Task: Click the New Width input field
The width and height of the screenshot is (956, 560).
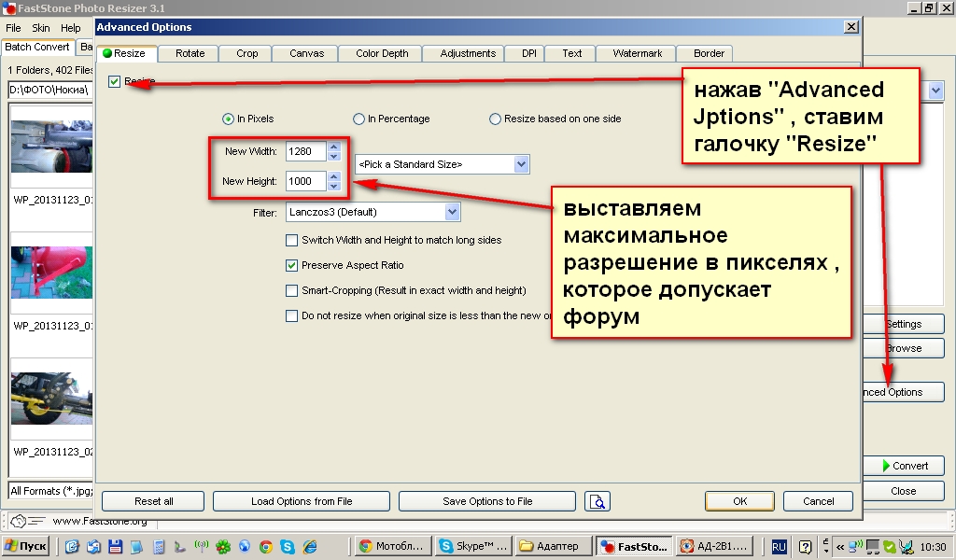Action: pos(306,151)
